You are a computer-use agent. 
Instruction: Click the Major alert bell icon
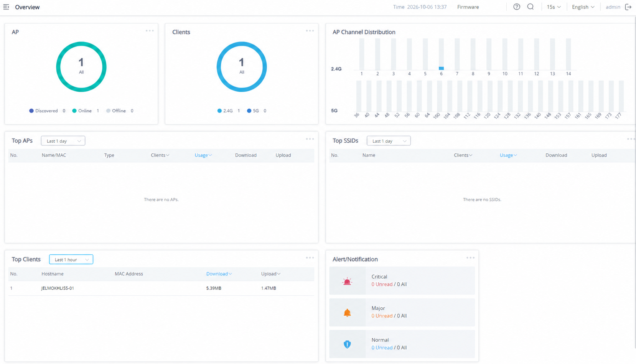(347, 313)
